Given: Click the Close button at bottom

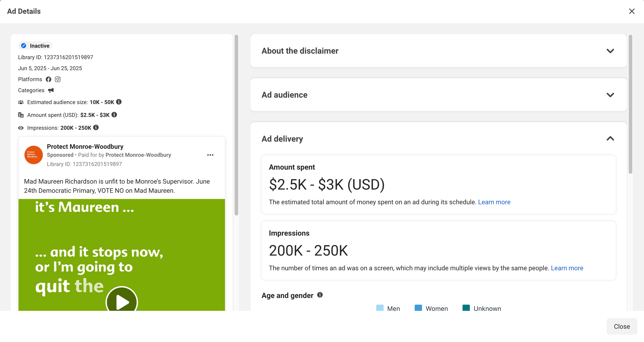Looking at the screenshot, I should pyautogui.click(x=622, y=326).
